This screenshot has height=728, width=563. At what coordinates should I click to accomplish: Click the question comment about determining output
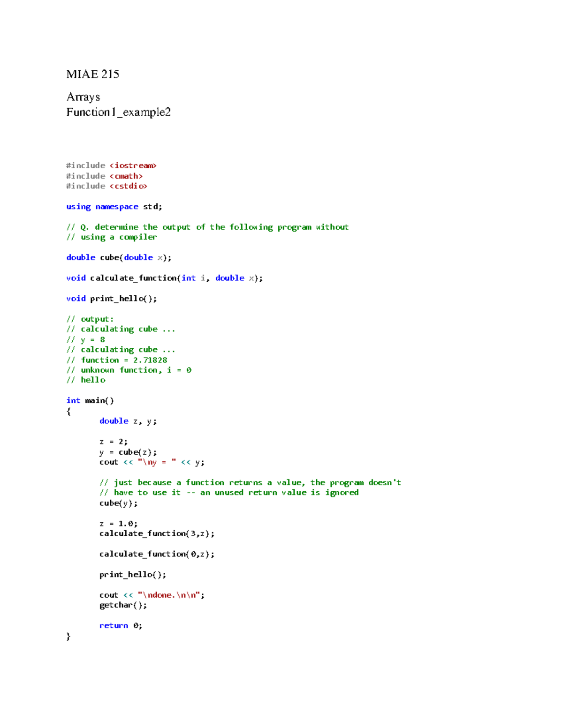tap(208, 227)
